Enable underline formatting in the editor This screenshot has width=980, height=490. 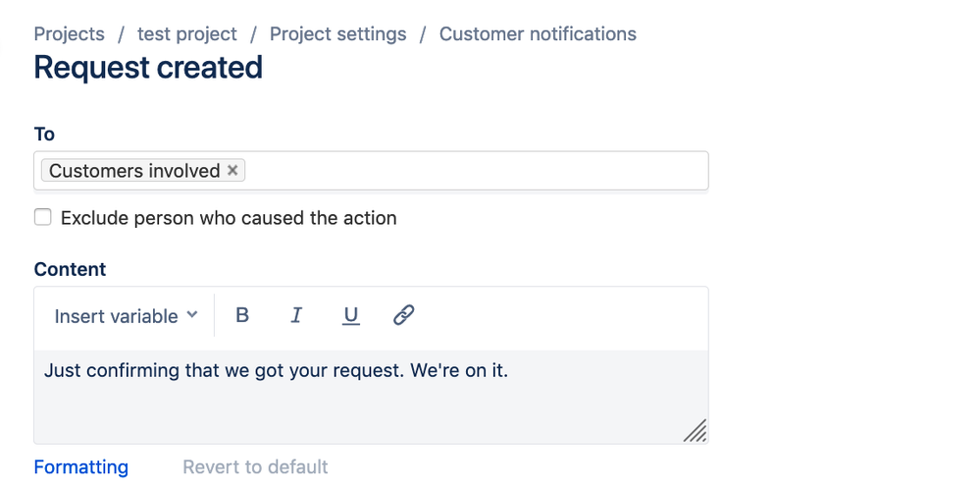350,315
